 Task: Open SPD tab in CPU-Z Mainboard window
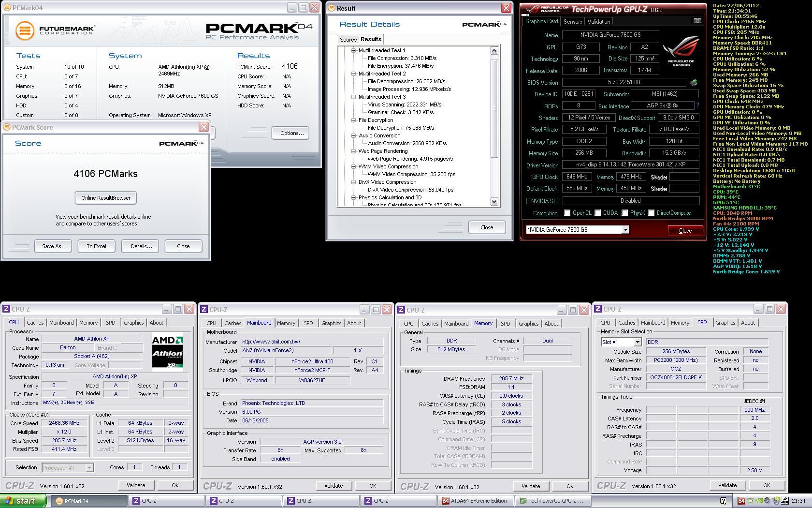(308, 323)
